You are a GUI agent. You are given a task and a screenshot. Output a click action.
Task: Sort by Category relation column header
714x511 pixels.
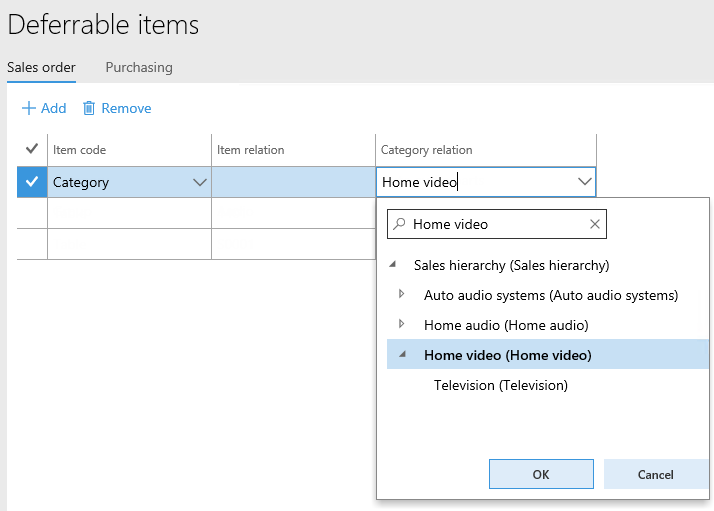coord(427,150)
